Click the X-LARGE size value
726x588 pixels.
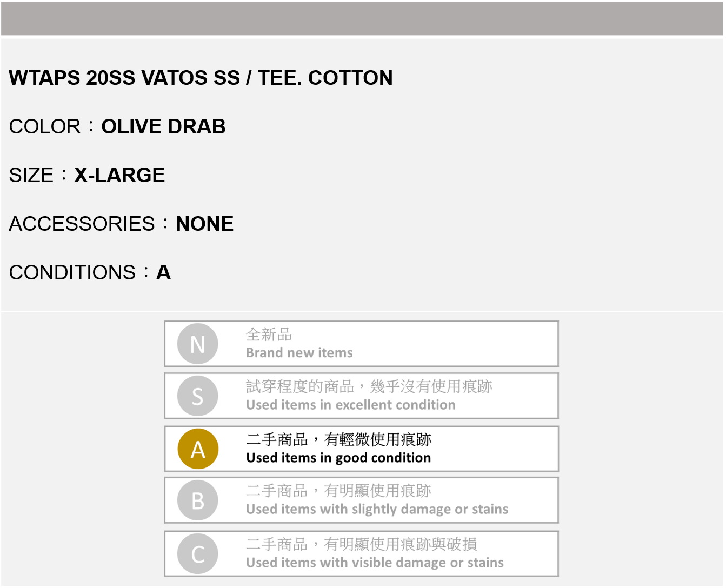(x=119, y=175)
